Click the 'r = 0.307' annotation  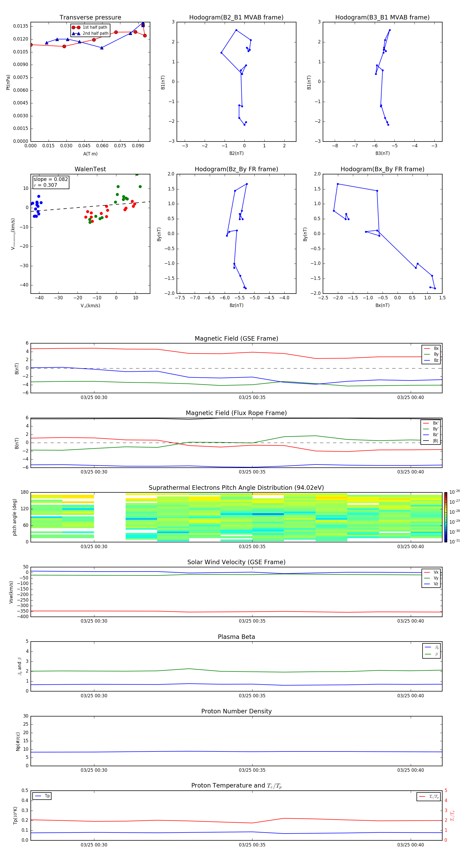[45, 185]
